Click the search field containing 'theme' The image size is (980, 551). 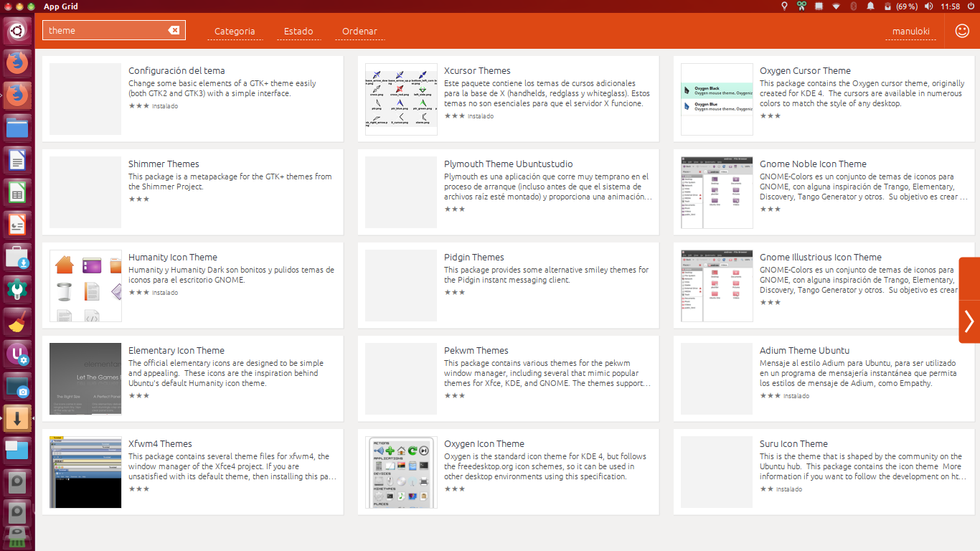(104, 30)
